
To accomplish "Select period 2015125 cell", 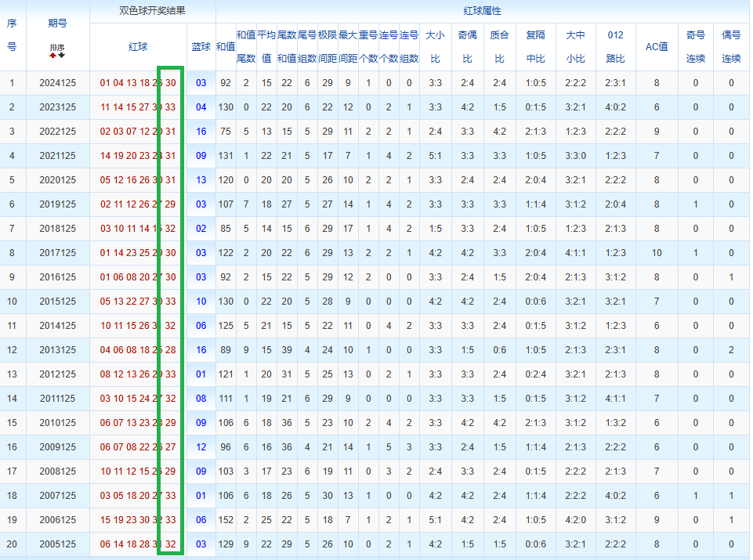I will click(x=58, y=302).
